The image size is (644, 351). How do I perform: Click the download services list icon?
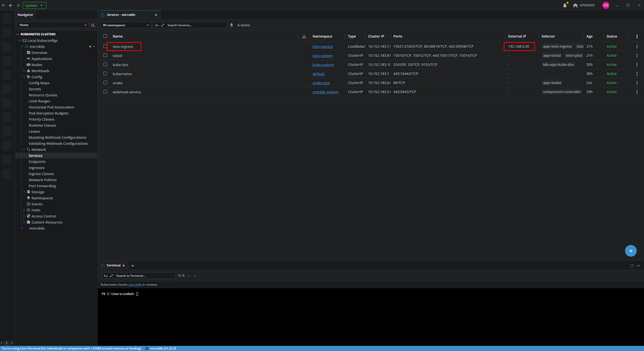pos(231,25)
